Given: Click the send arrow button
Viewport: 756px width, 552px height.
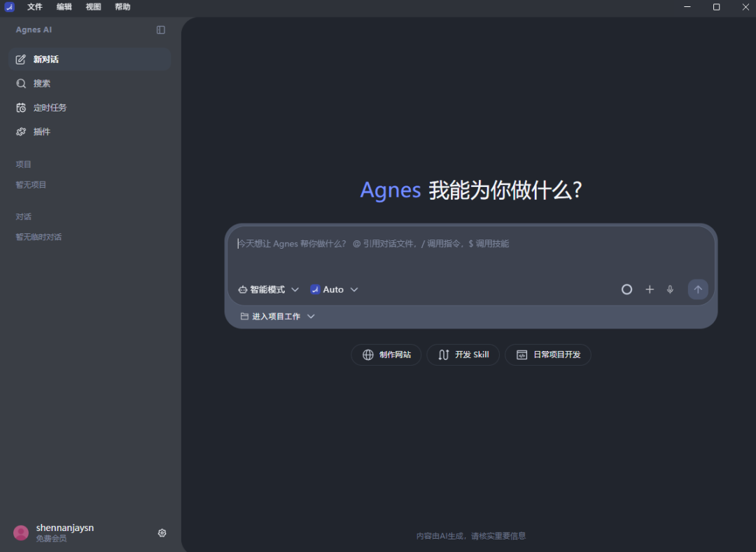Looking at the screenshot, I should (x=698, y=289).
